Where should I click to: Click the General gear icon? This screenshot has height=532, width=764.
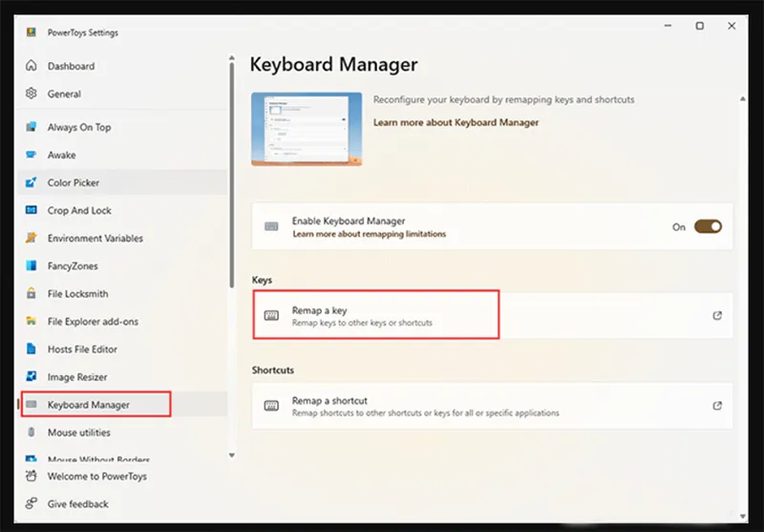[x=32, y=94]
